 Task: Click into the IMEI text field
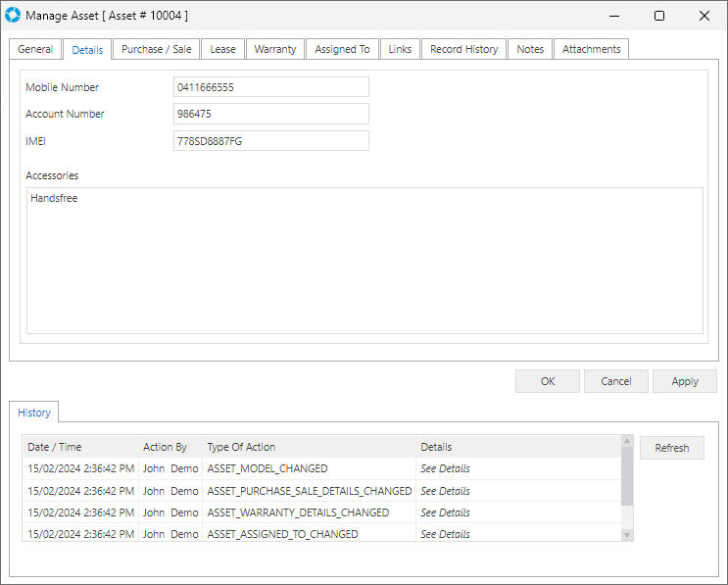click(x=270, y=141)
